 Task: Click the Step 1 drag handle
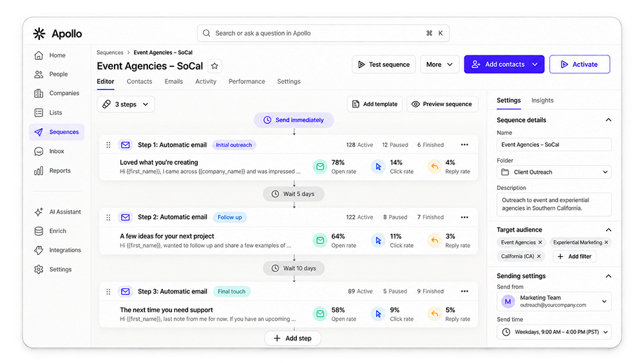pos(108,145)
